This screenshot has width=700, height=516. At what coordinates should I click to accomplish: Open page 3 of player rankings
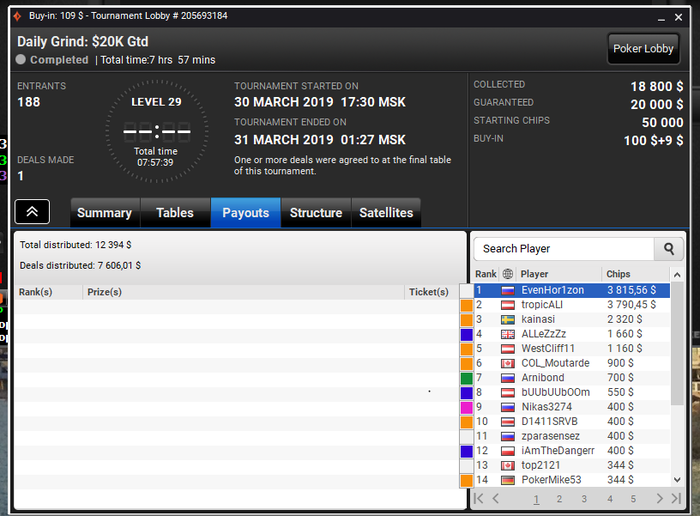[x=584, y=499]
